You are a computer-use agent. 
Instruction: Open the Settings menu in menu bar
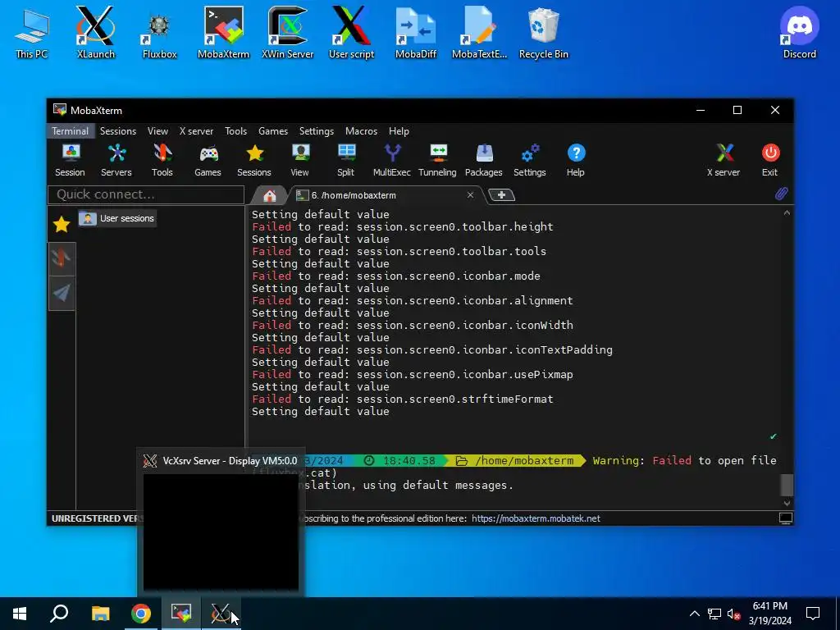[x=316, y=130]
